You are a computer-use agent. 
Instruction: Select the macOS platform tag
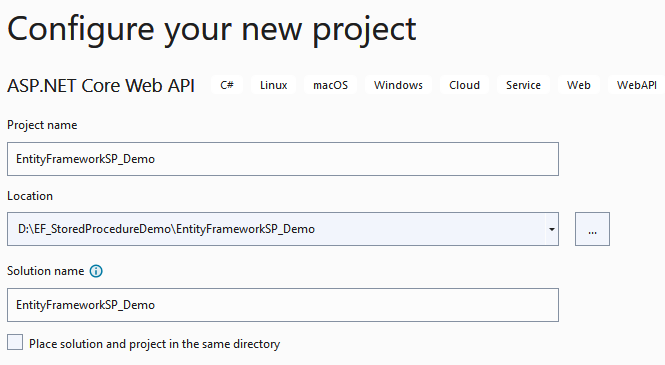coord(330,85)
